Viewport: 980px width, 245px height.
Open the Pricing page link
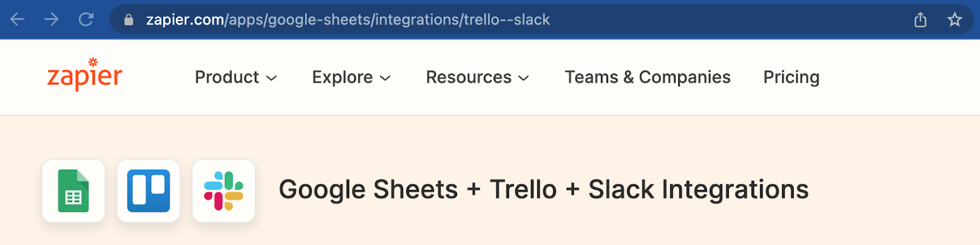tap(791, 77)
